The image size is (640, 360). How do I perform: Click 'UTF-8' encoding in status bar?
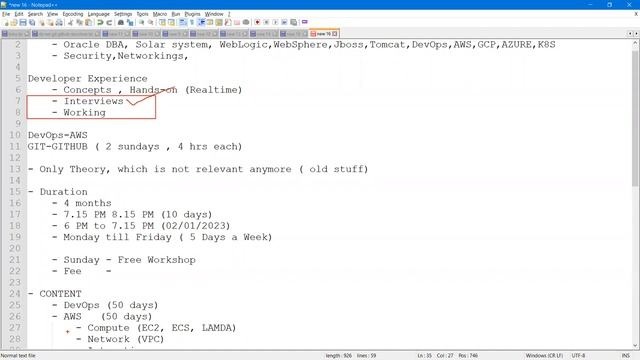pyautogui.click(x=578, y=356)
